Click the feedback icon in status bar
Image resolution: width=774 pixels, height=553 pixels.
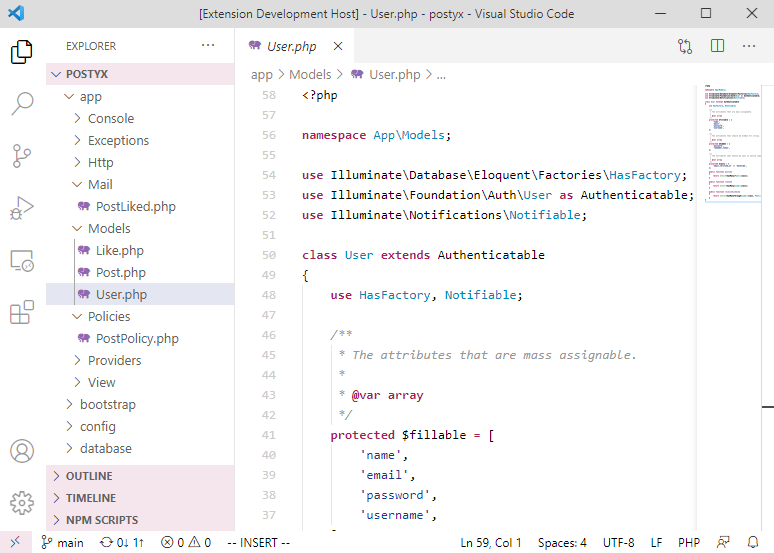[723, 543]
